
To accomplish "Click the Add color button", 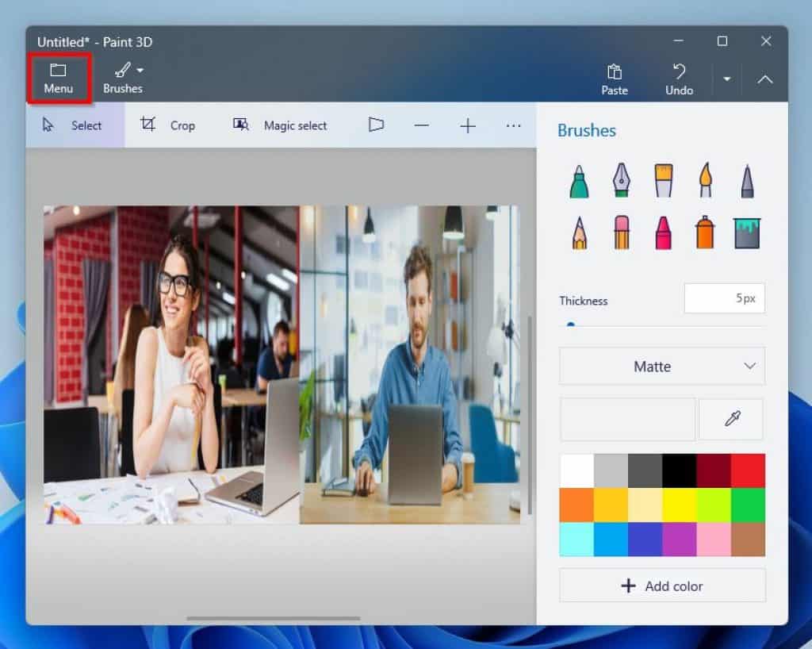I will (662, 586).
